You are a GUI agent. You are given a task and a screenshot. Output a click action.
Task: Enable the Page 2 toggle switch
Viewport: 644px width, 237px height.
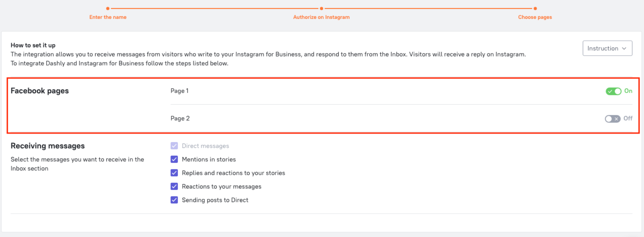pos(612,119)
